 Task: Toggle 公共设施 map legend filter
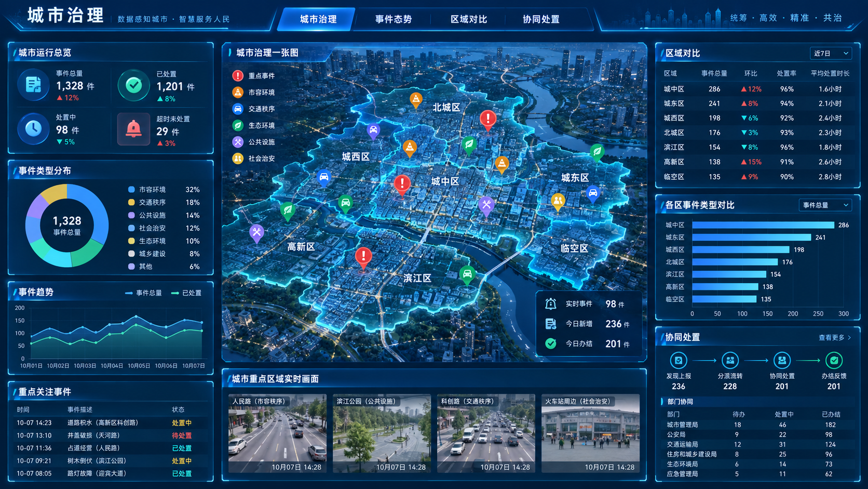[253, 142]
